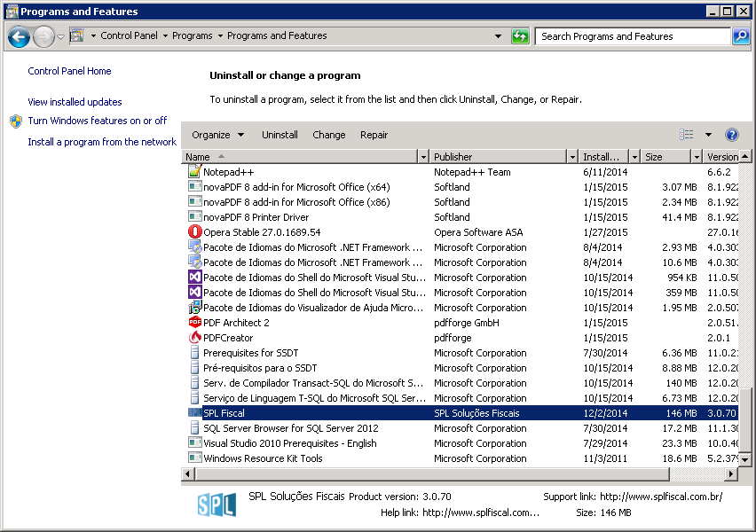Click the Visual Studio 2010 Prerequisites icon
The height and width of the screenshot is (532, 756).
pyautogui.click(x=195, y=442)
